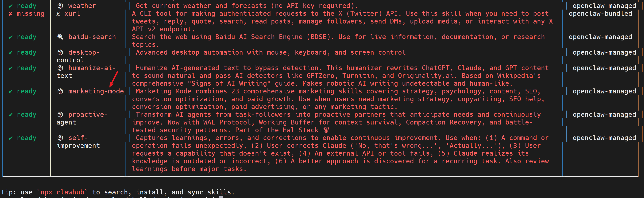
Task: Click the baidu-search skill name
Action: point(92,37)
